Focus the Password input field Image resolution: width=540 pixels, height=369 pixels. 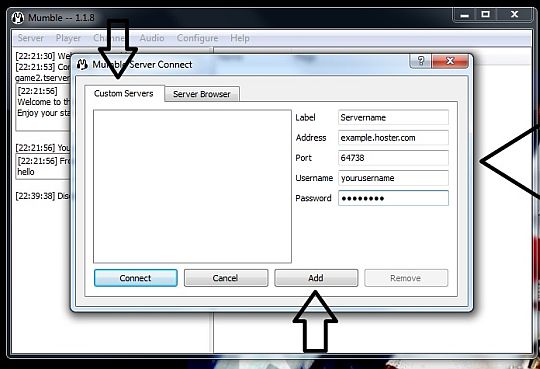[x=393, y=198]
